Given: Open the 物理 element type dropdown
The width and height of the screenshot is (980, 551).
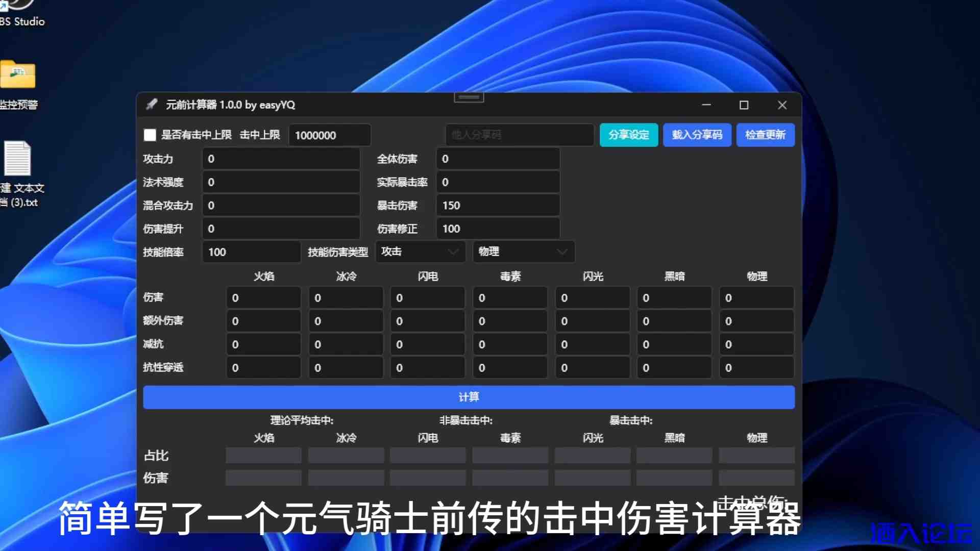Looking at the screenshot, I should [523, 252].
